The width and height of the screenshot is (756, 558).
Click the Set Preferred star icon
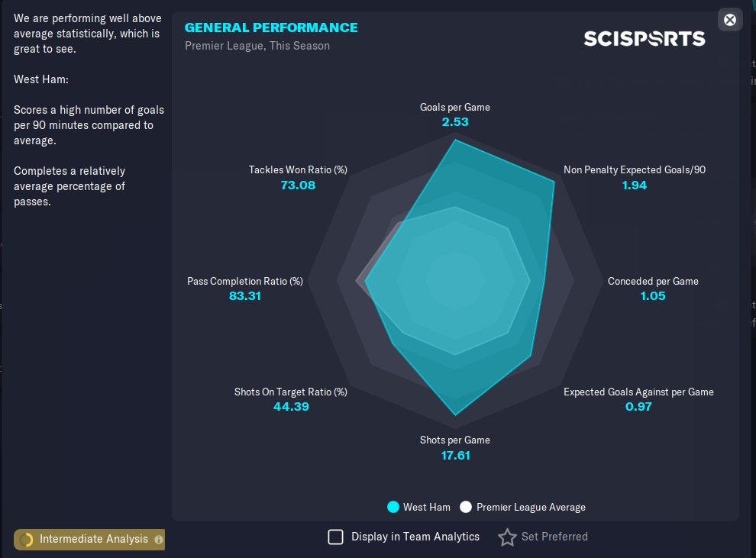pyautogui.click(x=507, y=537)
